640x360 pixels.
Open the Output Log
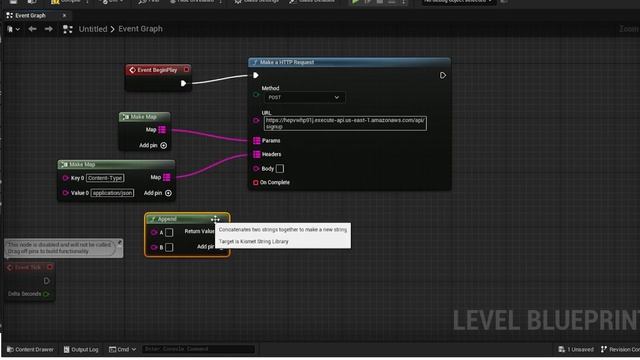pos(81,349)
